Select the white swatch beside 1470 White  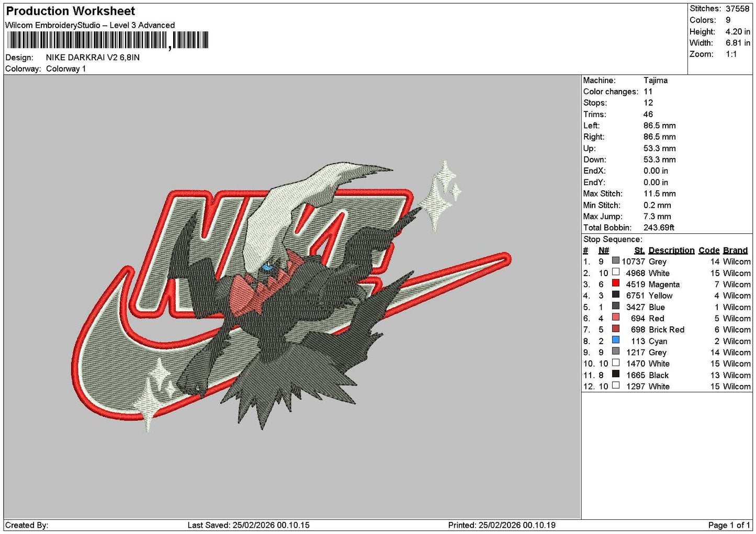coord(616,363)
